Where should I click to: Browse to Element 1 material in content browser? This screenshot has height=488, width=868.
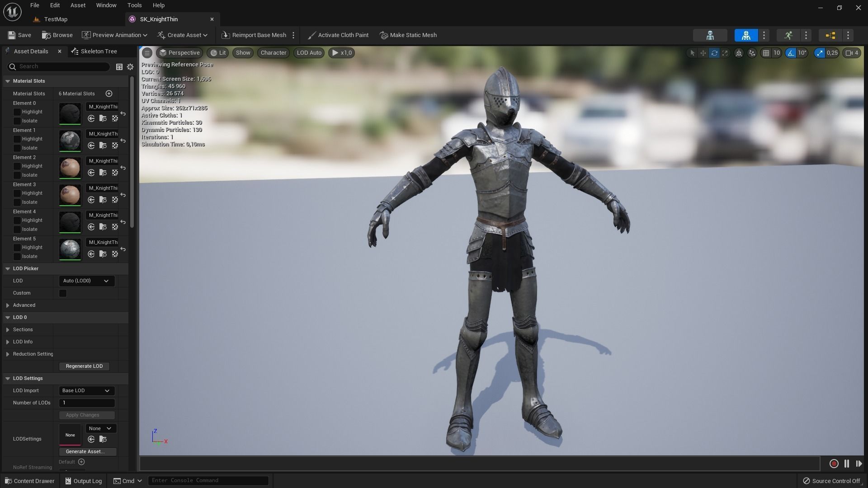coord(103,145)
